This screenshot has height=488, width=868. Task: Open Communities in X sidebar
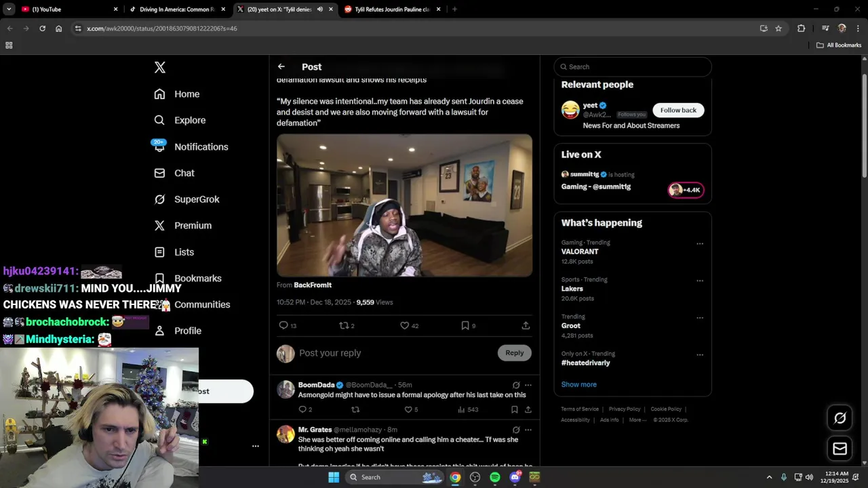click(192, 304)
